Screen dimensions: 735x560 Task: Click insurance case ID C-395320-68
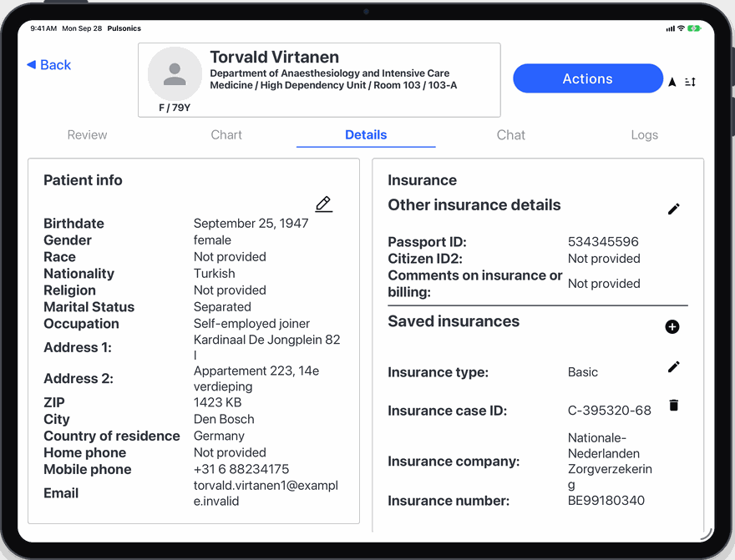tap(610, 411)
